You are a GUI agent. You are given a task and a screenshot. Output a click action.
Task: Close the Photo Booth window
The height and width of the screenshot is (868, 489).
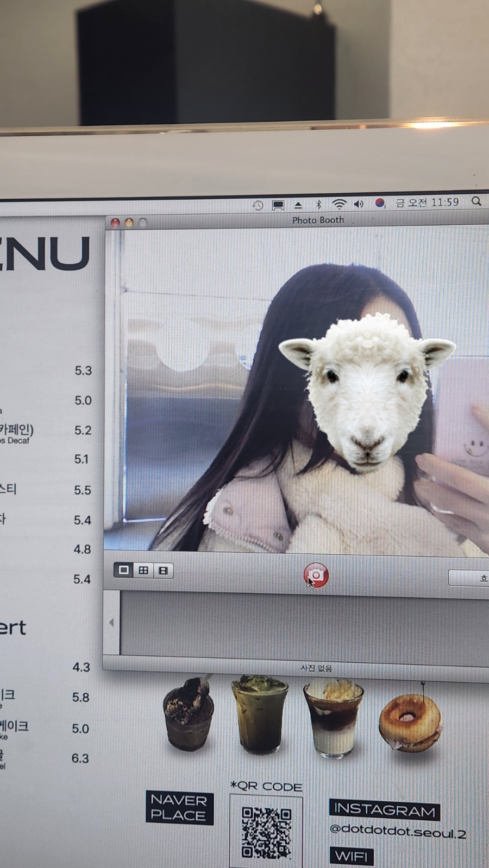(115, 223)
